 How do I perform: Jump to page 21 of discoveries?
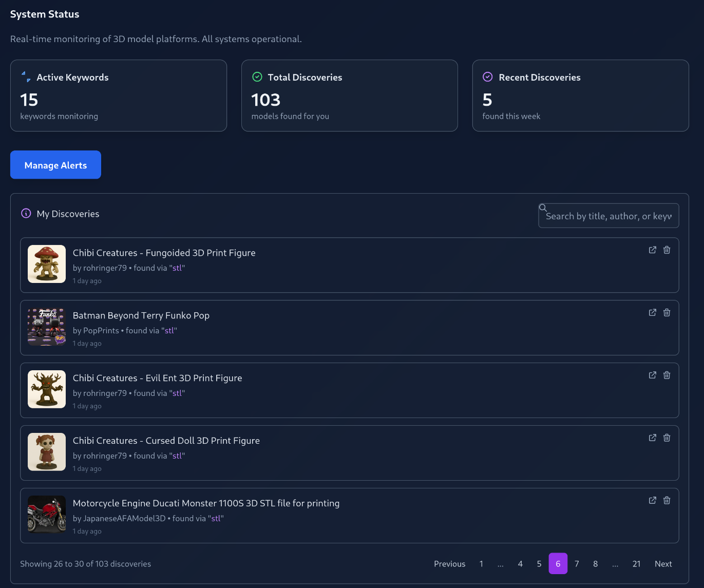636,564
